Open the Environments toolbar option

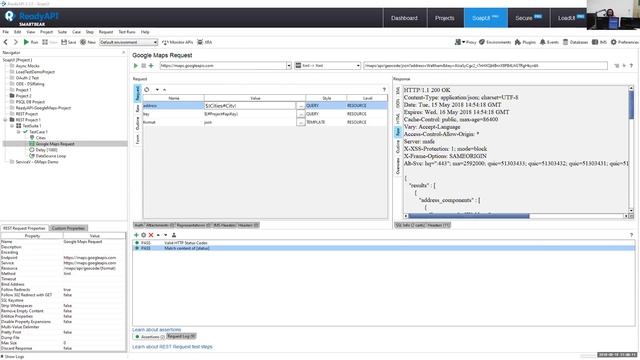coord(495,42)
